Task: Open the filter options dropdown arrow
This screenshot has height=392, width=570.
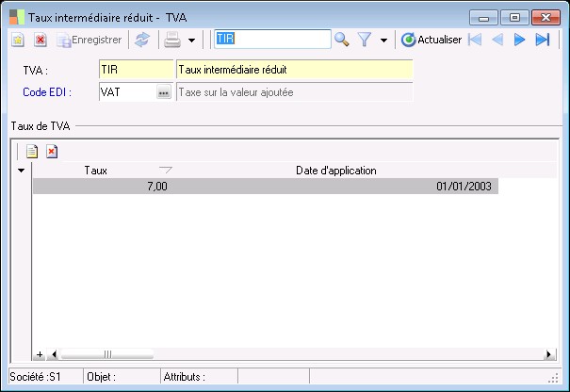Action: (383, 40)
